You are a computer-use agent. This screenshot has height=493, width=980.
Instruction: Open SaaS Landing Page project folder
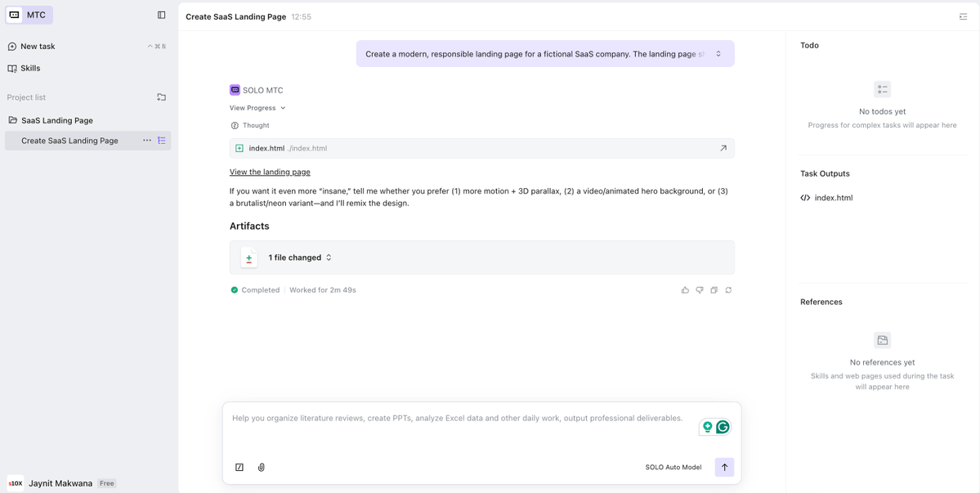pyautogui.click(x=57, y=120)
